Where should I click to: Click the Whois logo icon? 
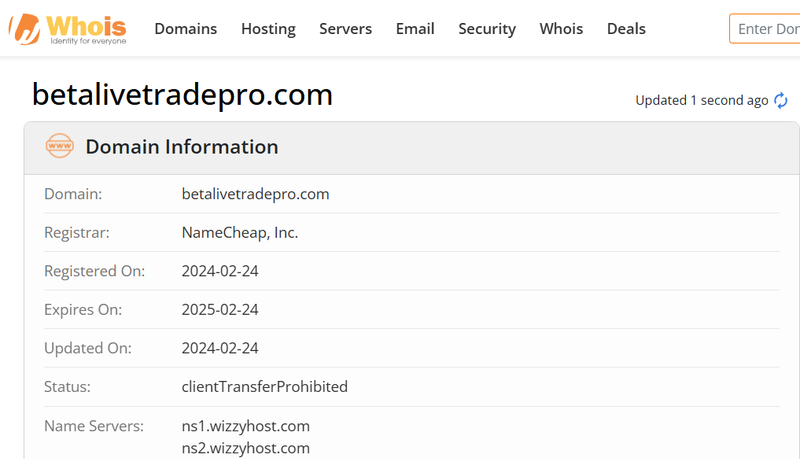[67, 29]
